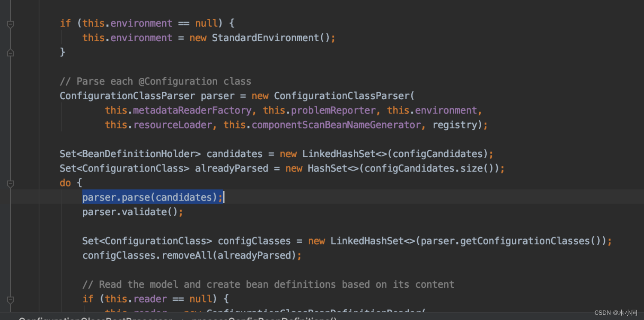The width and height of the screenshot is (644, 320).
Task: Collapse the 'if (this.environment == null)' code block
Action: [x=10, y=24]
